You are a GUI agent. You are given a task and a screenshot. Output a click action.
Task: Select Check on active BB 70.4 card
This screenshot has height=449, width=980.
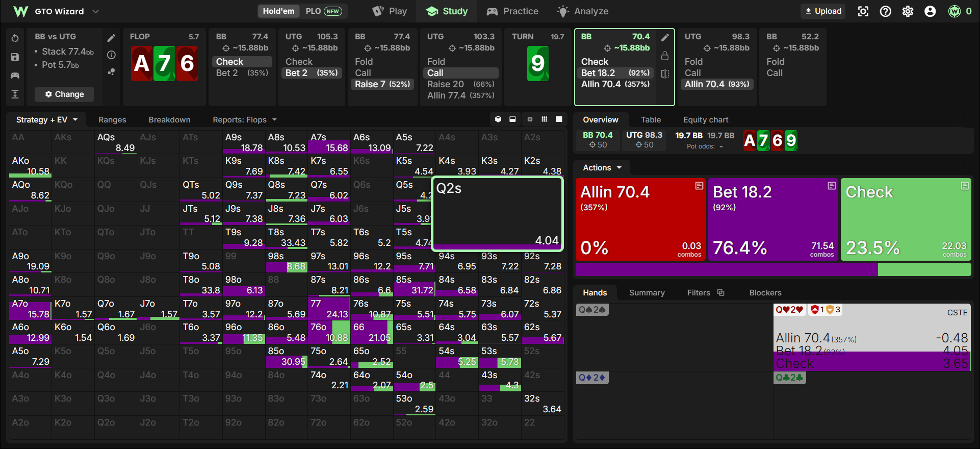[615, 62]
